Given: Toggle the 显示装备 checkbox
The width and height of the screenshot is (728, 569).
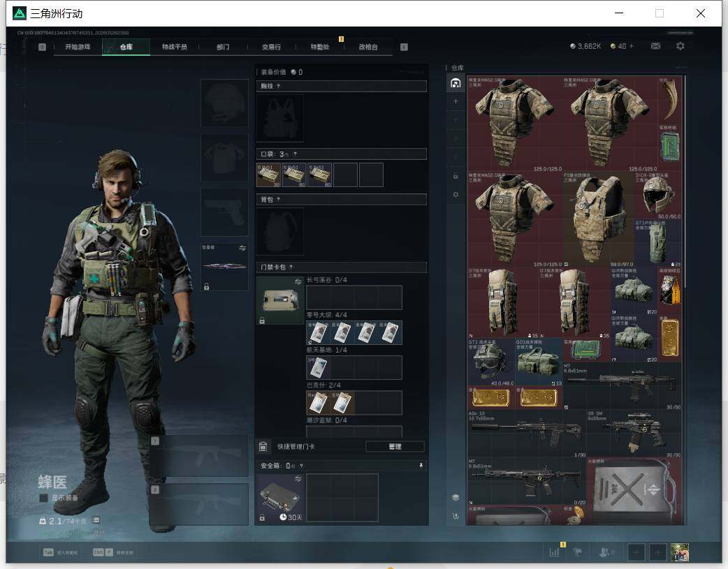Looking at the screenshot, I should point(43,498).
